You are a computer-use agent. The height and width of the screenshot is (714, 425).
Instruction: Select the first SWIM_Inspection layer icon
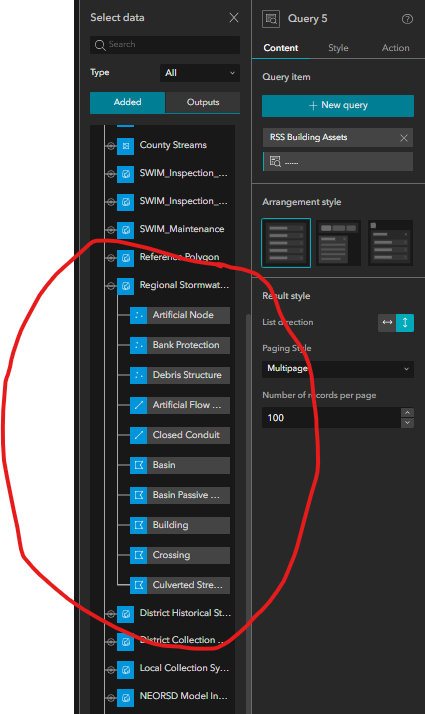coord(126,174)
